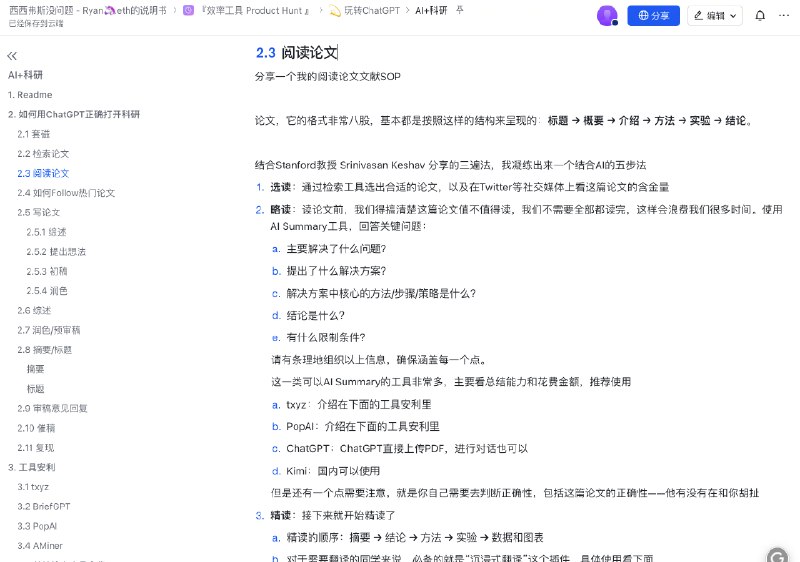The width and height of the screenshot is (800, 562).
Task: Jump to 2.5.3 初稿 in outline
Action: tap(47, 271)
